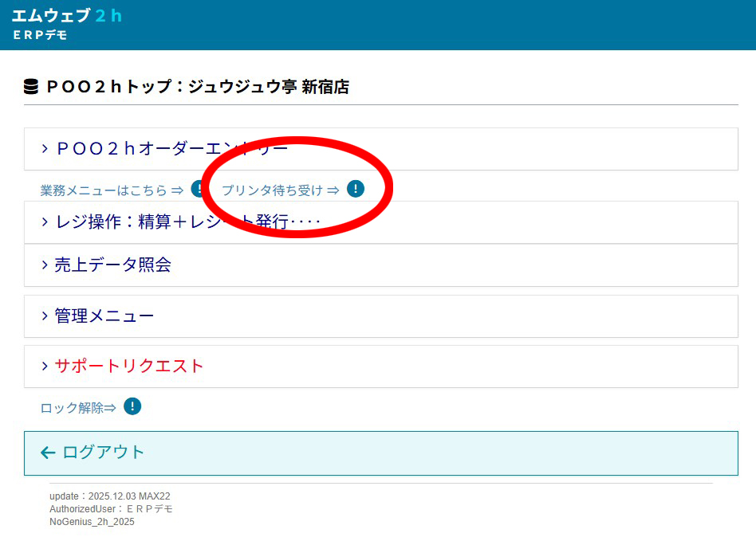Image resolution: width=756 pixels, height=541 pixels.
Task: Open 売上データ照会 menu item
Action: click(112, 265)
